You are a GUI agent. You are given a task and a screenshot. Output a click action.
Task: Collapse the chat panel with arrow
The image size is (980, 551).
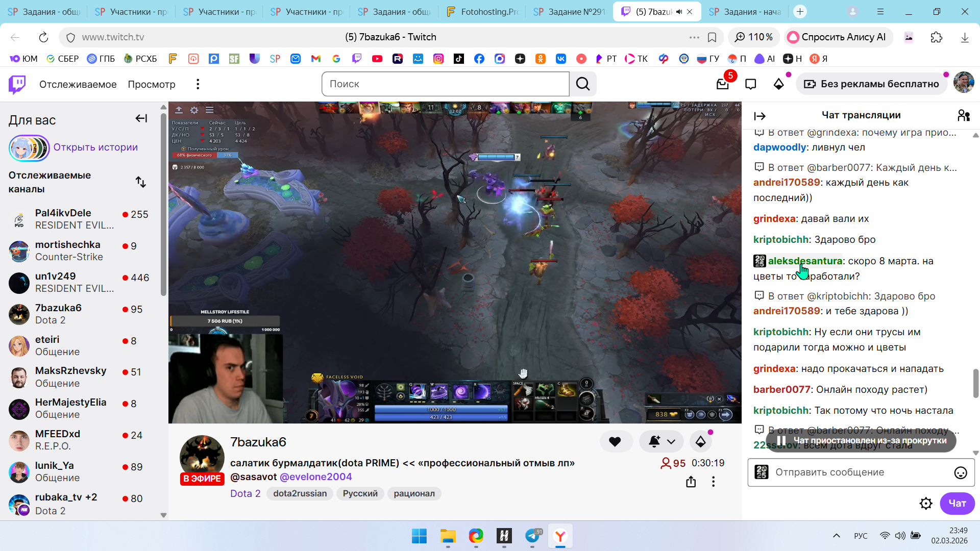[759, 116]
